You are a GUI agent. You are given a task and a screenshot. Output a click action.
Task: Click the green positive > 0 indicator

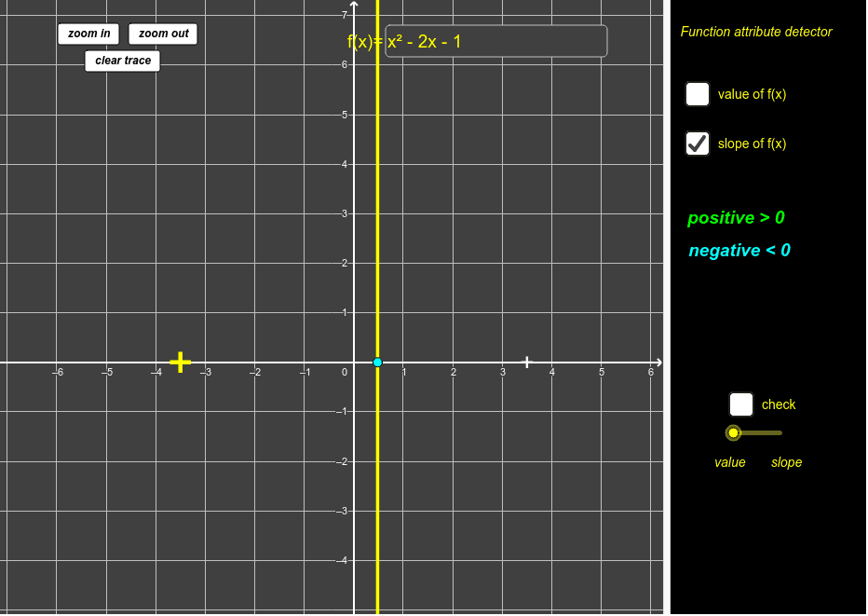736,217
